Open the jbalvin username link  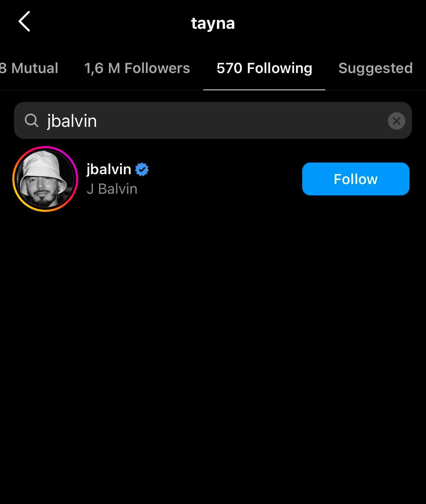coord(109,169)
